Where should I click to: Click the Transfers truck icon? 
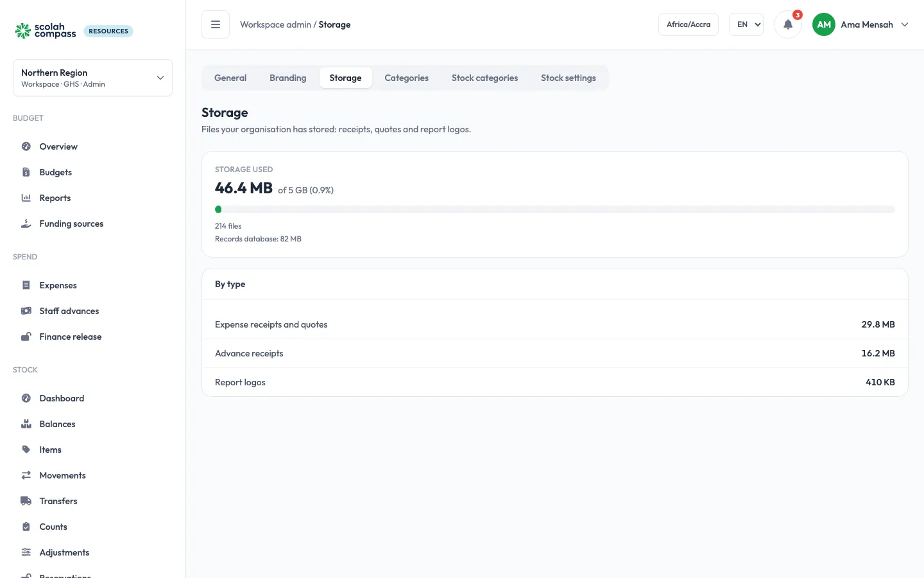[26, 501]
